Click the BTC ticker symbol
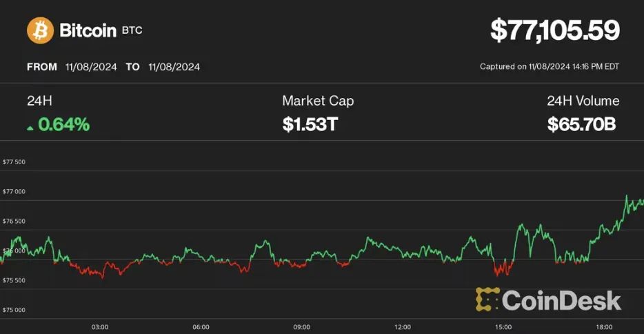The width and height of the screenshot is (644, 334). [x=132, y=30]
